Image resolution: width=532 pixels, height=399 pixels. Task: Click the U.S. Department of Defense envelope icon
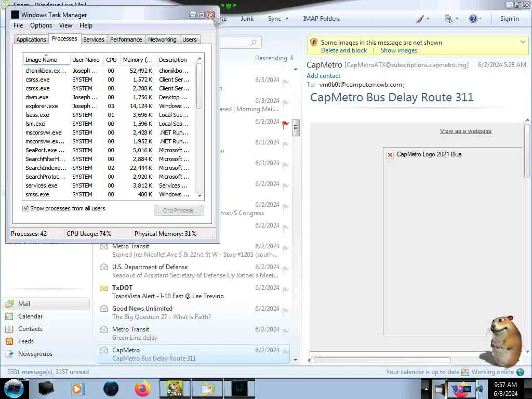point(104,267)
